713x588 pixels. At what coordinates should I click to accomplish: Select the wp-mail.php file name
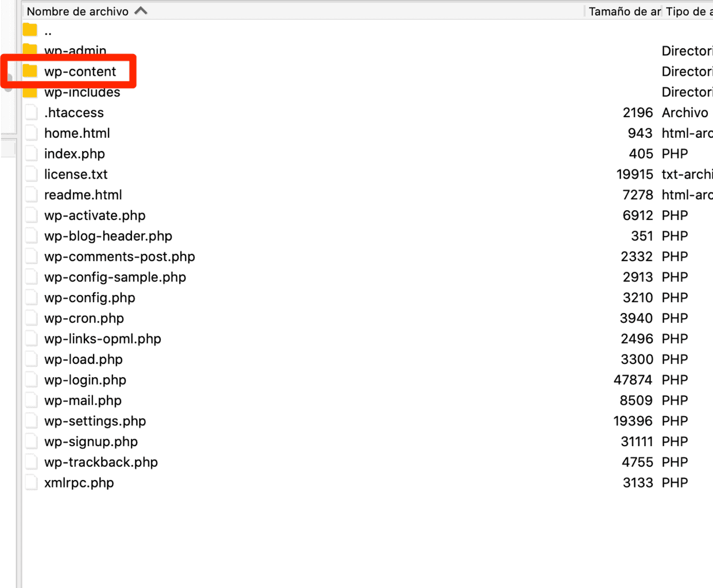[83, 400]
